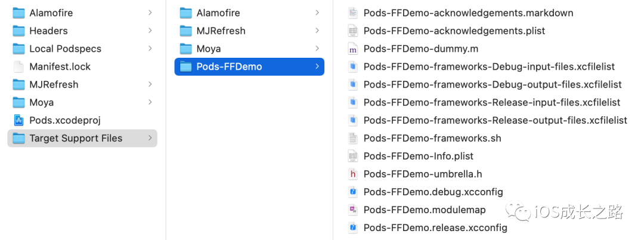Select the Pods-FFDemo.release.xcconfig icon
The width and height of the screenshot is (644, 240).
pyautogui.click(x=352, y=227)
